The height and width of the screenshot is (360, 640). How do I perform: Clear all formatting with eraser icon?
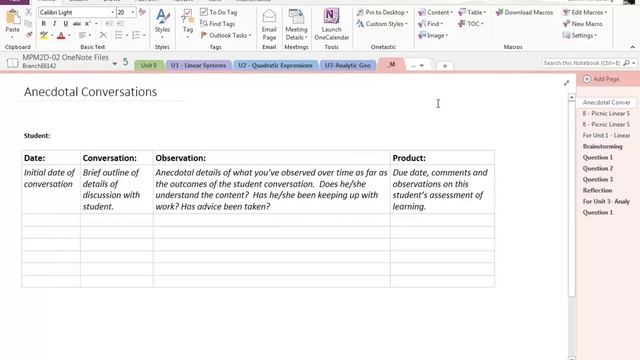pos(142,12)
